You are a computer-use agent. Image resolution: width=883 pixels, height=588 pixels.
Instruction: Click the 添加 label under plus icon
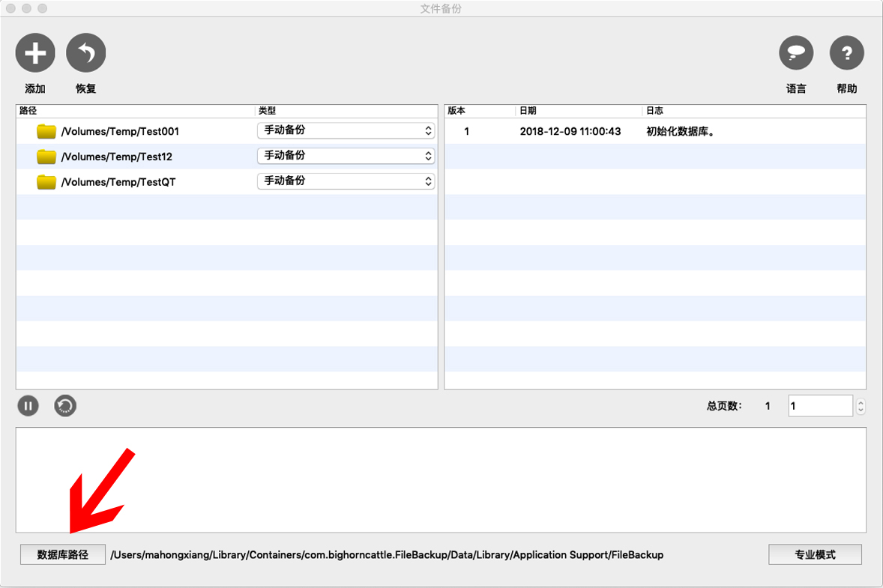35,88
